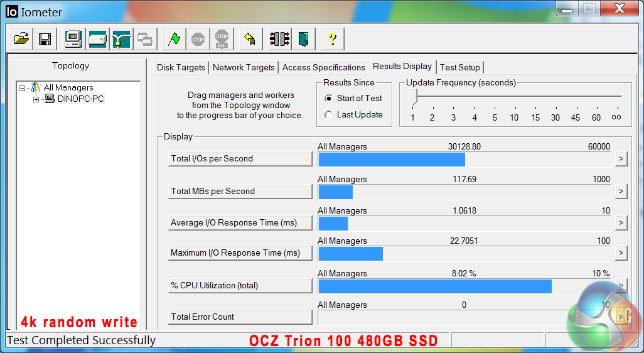
Task: Click Maximum I/O Response Time (ms) button
Action: click(240, 253)
